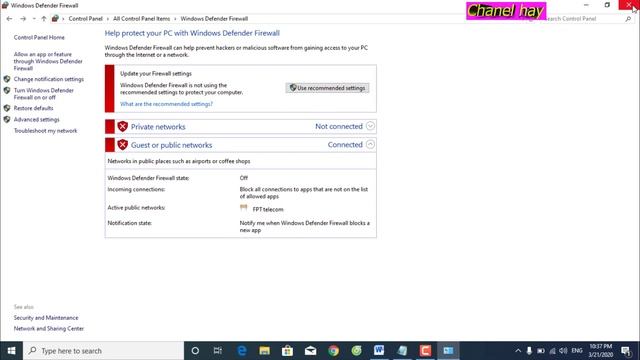The width and height of the screenshot is (640, 360).
Task: Click red shield icon on Guest or public networks
Action: (x=122, y=144)
